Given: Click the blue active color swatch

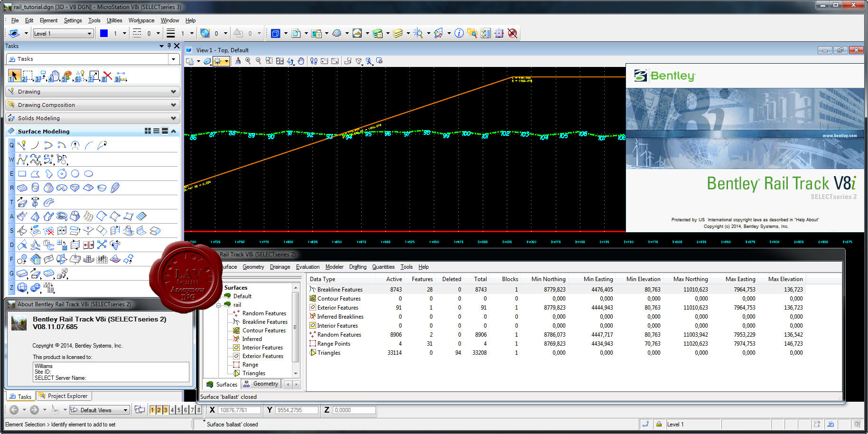Looking at the screenshot, I should [104, 33].
